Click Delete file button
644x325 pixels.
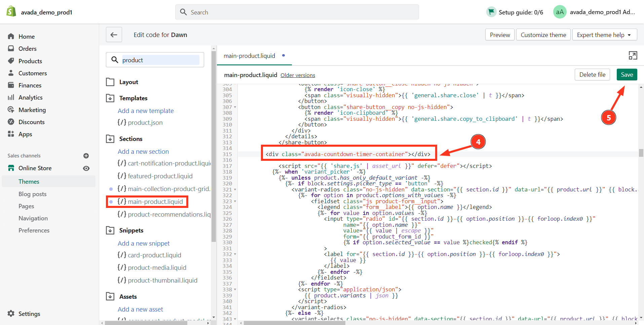pyautogui.click(x=592, y=75)
